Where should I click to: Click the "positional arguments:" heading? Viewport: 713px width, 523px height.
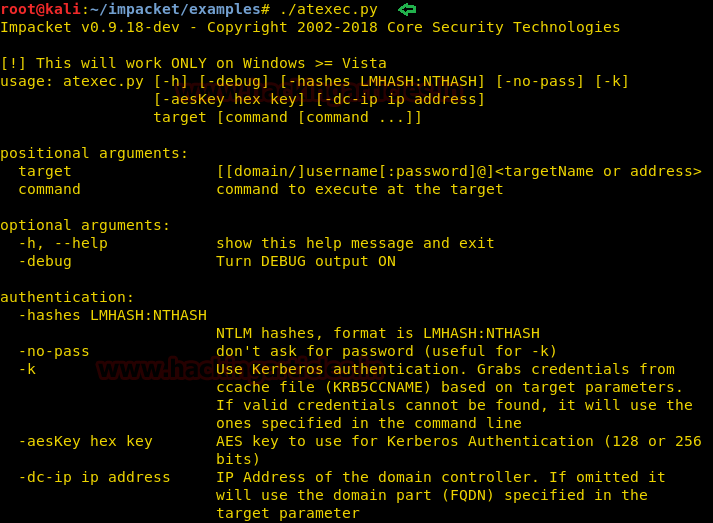(x=94, y=153)
